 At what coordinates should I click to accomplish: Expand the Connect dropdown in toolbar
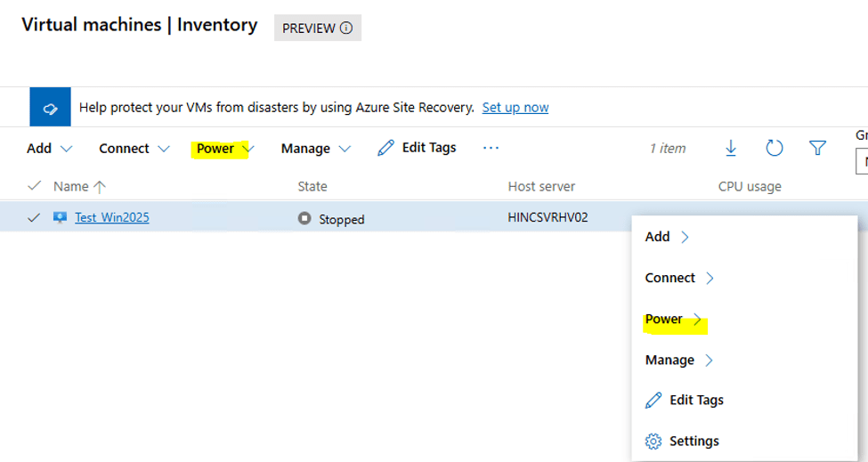click(134, 149)
